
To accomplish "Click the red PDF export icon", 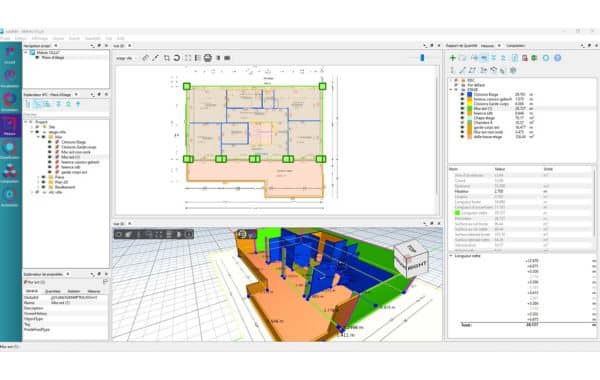I will tap(525, 58).
